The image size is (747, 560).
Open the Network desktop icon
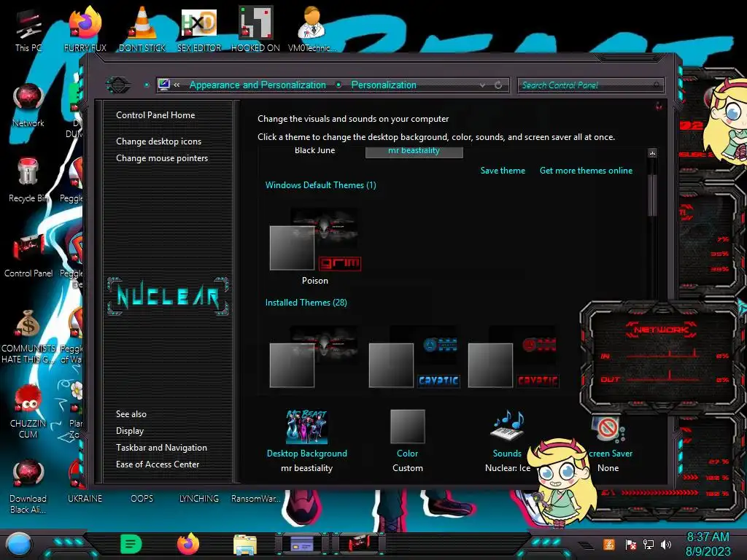click(28, 105)
